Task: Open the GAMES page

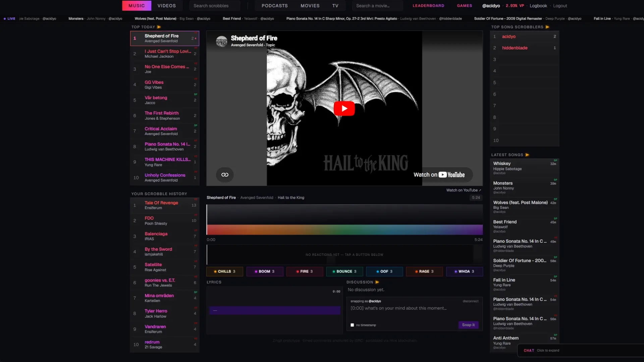Action: click(x=465, y=6)
